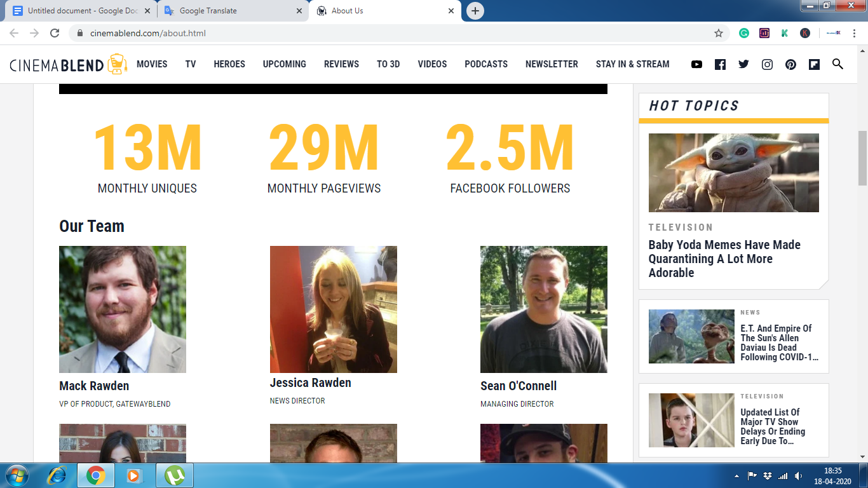Open the MOVIES menu
This screenshot has width=868, height=488.
(152, 64)
